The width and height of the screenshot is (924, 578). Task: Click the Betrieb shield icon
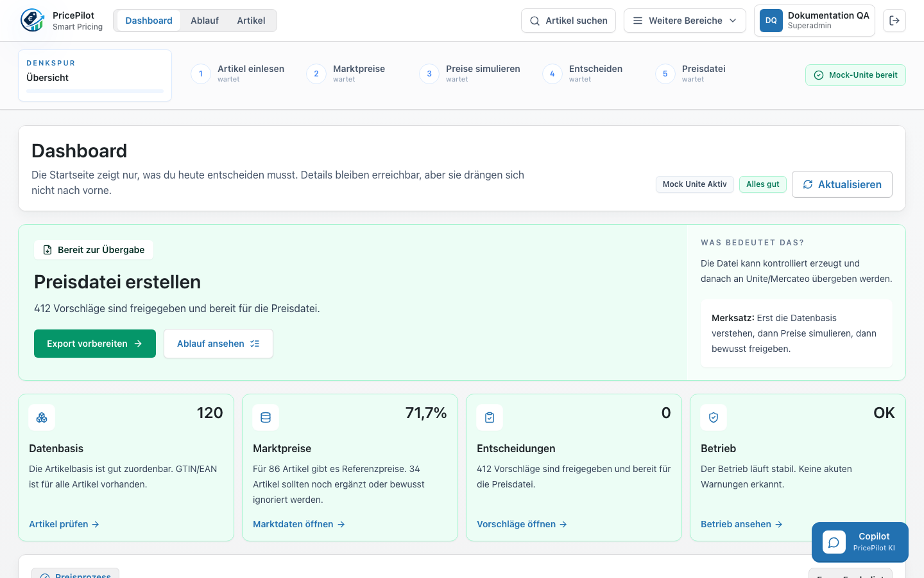714,417
